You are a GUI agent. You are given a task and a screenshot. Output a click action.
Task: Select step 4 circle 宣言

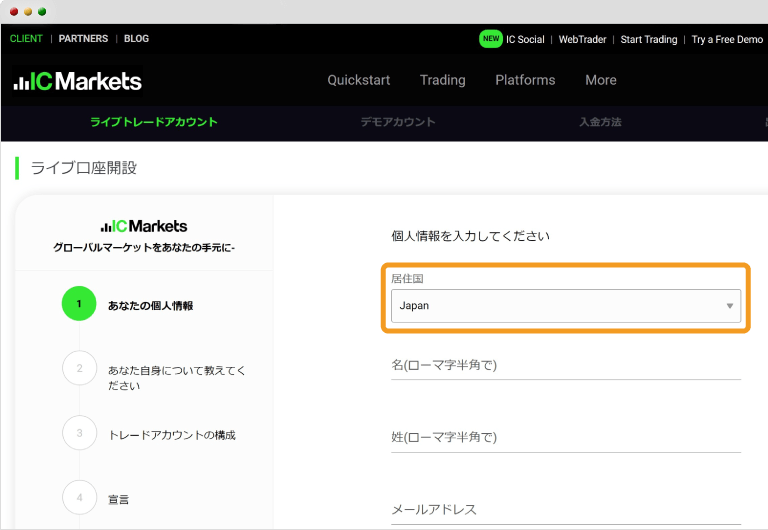(x=79, y=498)
